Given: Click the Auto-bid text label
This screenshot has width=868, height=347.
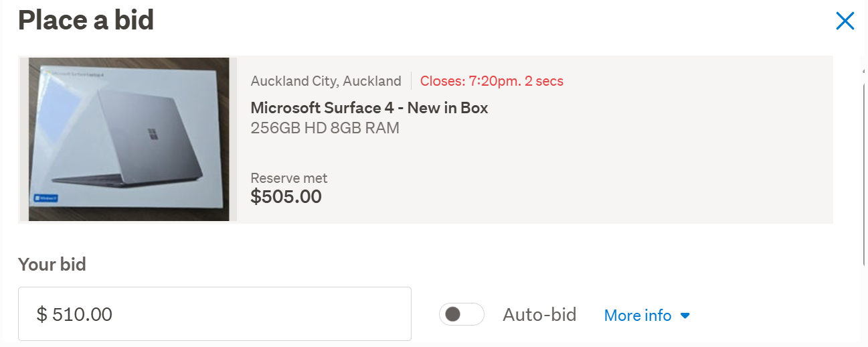Looking at the screenshot, I should pyautogui.click(x=539, y=315).
